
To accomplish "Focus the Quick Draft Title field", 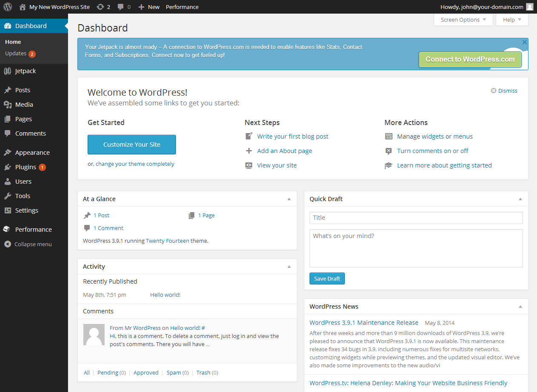I will (416, 218).
